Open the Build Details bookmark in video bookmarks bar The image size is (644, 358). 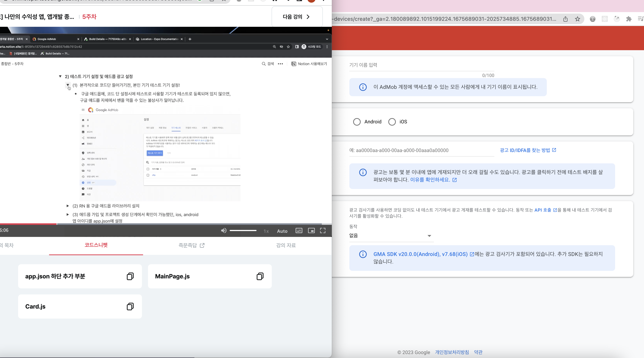[x=55, y=53]
